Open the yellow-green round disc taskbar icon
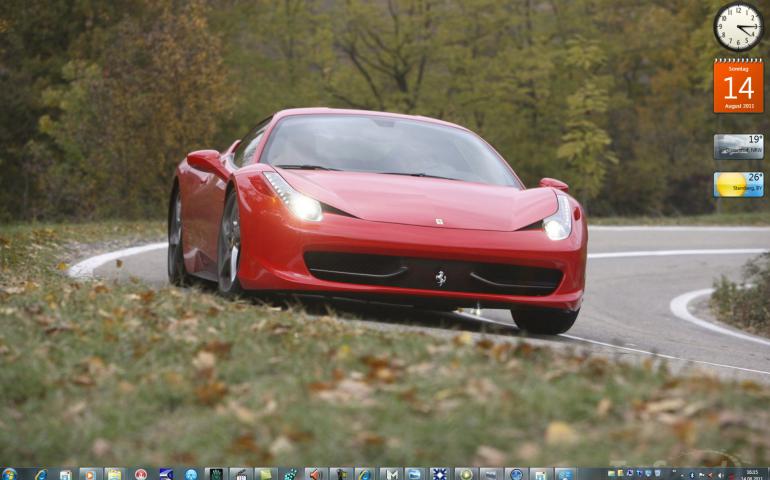Image resolution: width=770 pixels, height=480 pixels. coord(466,475)
